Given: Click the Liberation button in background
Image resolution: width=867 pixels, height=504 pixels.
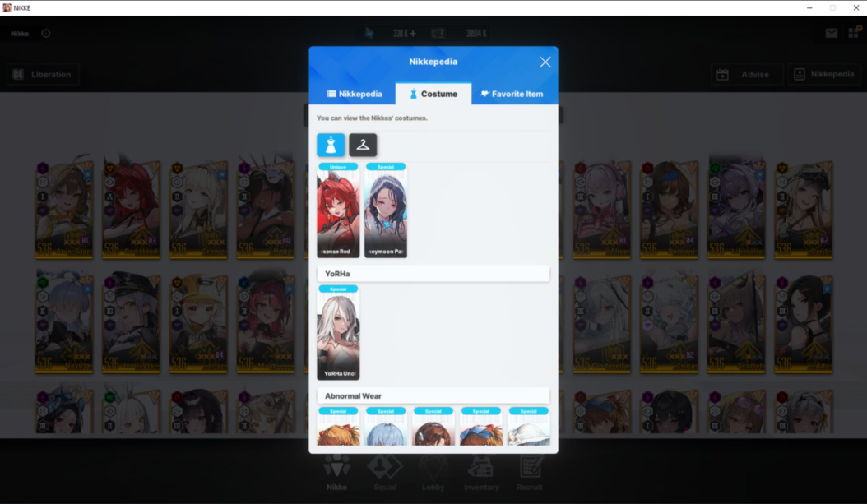Looking at the screenshot, I should [x=43, y=74].
